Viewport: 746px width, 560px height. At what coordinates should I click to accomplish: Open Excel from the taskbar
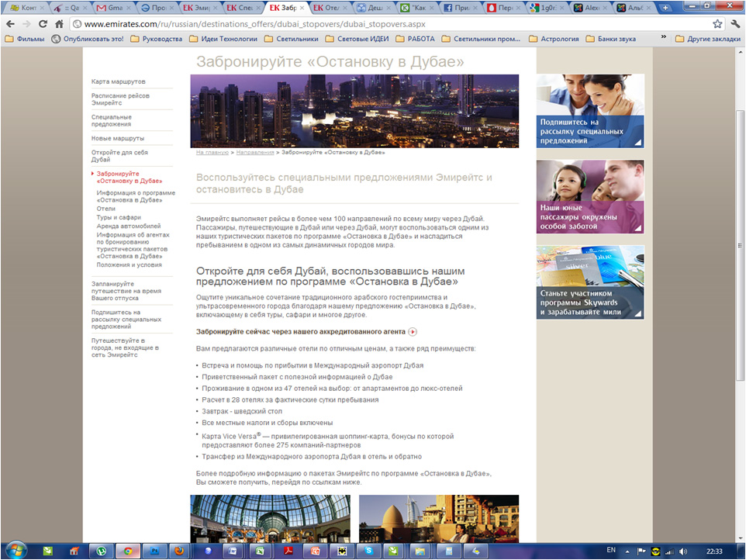click(x=260, y=551)
